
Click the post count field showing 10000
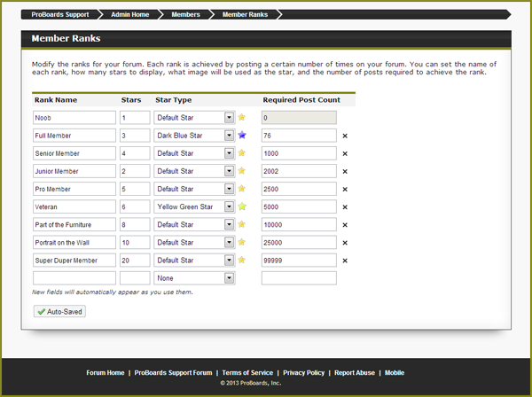tap(299, 224)
